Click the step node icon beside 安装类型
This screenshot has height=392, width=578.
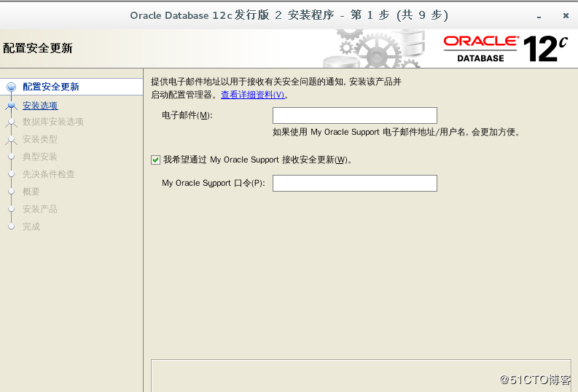pyautogui.click(x=12, y=139)
